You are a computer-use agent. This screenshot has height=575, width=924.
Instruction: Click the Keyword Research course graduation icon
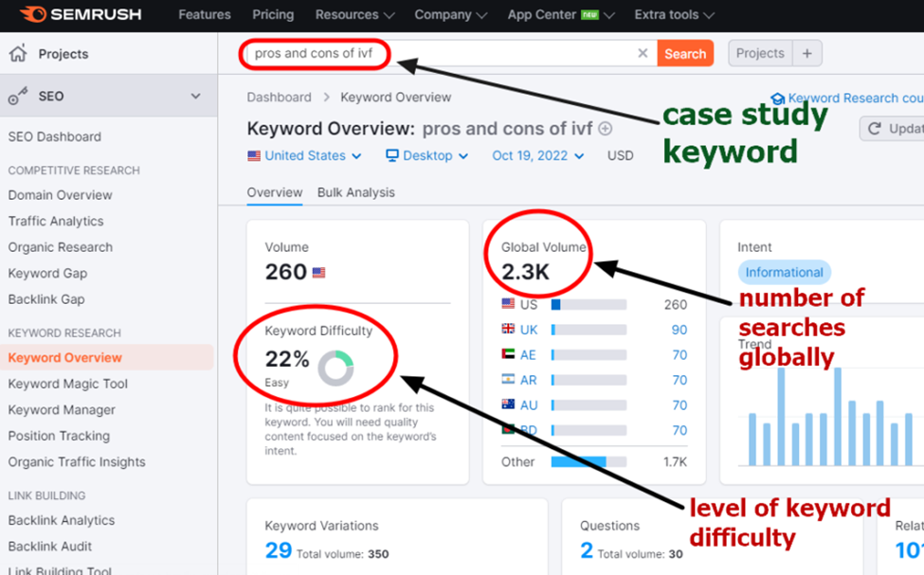[x=777, y=98]
